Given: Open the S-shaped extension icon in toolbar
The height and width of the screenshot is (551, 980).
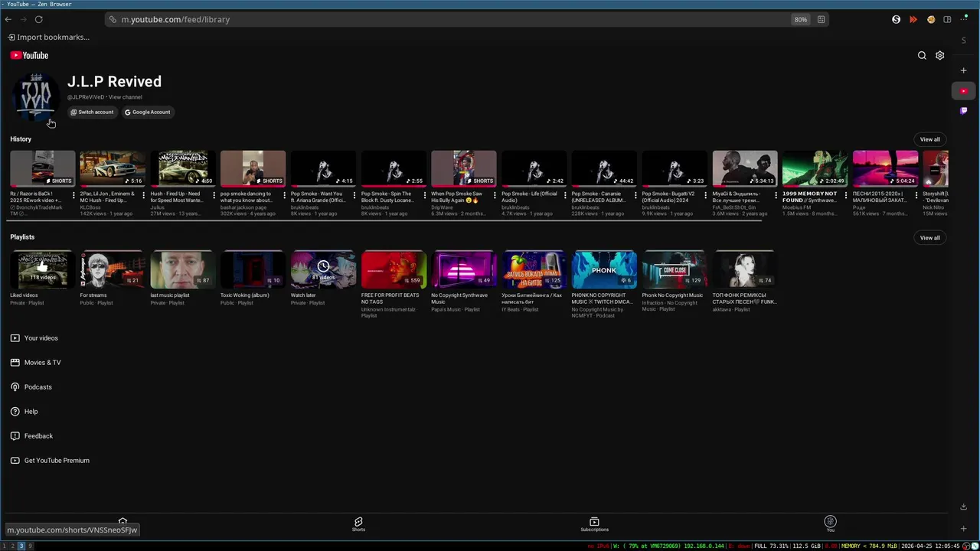Looking at the screenshot, I should pyautogui.click(x=896, y=19).
